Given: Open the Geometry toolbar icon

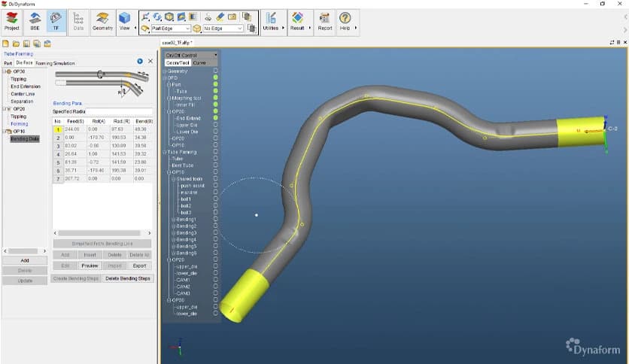Looking at the screenshot, I should click(x=102, y=20).
